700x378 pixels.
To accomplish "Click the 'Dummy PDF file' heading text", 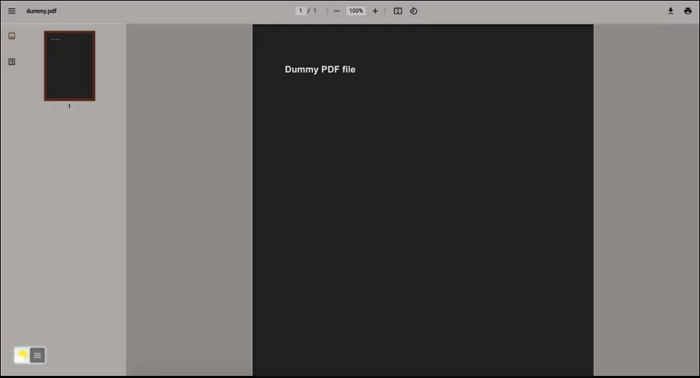I will (320, 69).
